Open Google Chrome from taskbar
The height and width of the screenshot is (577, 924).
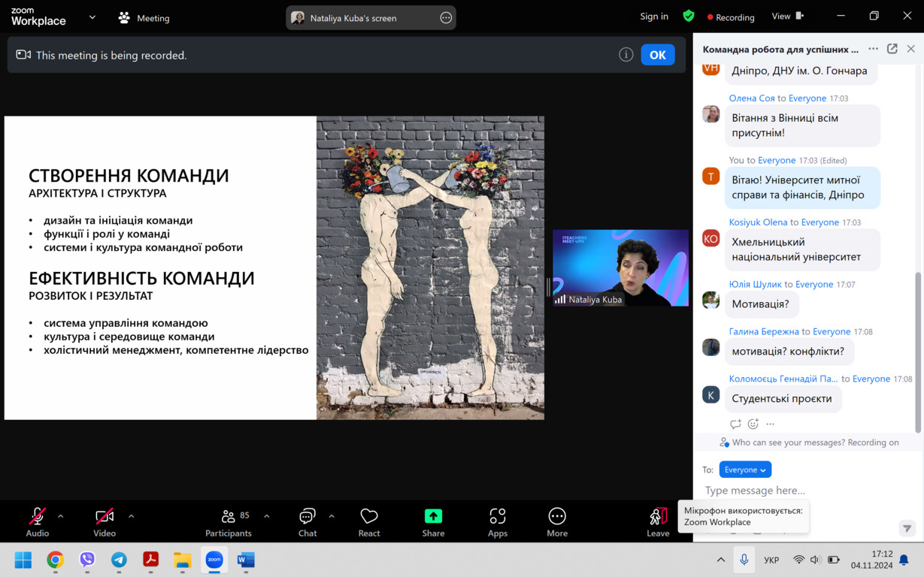tap(56, 560)
